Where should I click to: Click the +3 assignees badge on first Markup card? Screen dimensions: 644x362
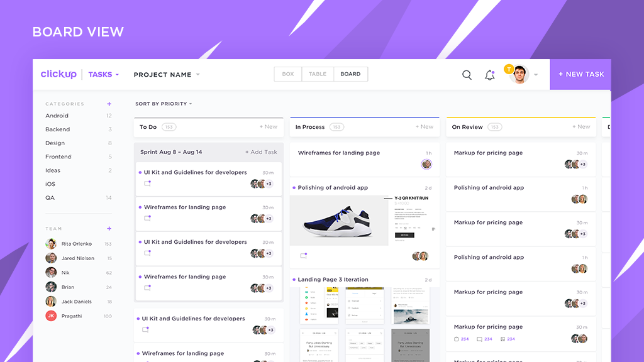(x=583, y=164)
